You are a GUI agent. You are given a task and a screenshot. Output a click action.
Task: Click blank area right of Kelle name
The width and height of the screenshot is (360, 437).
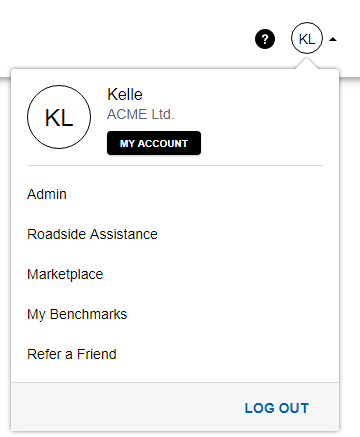click(x=233, y=94)
